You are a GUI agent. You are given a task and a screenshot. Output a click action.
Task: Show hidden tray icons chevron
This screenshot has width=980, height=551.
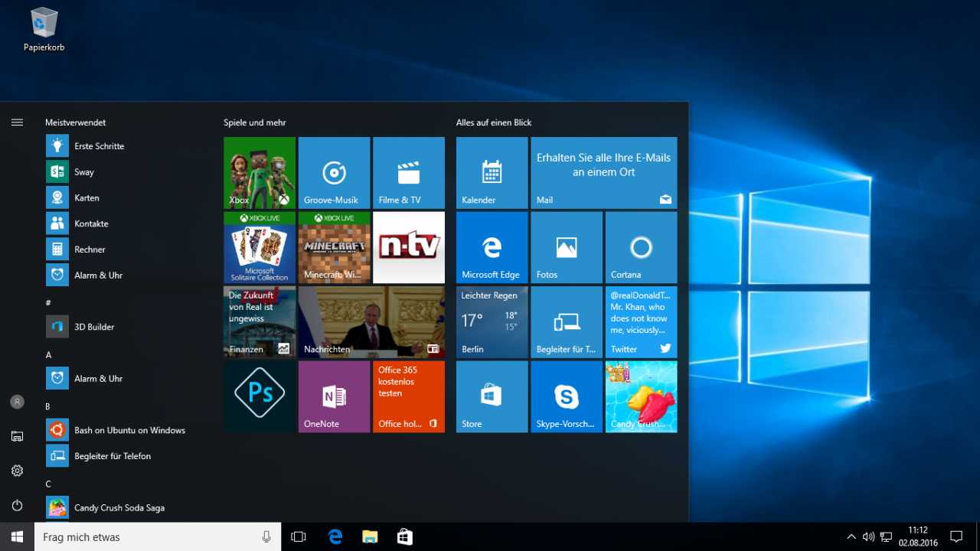pyautogui.click(x=851, y=537)
